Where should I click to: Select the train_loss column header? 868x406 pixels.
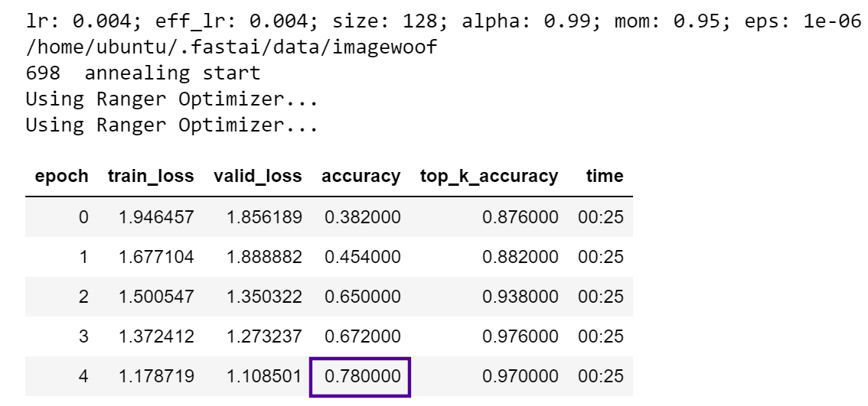[x=151, y=176]
